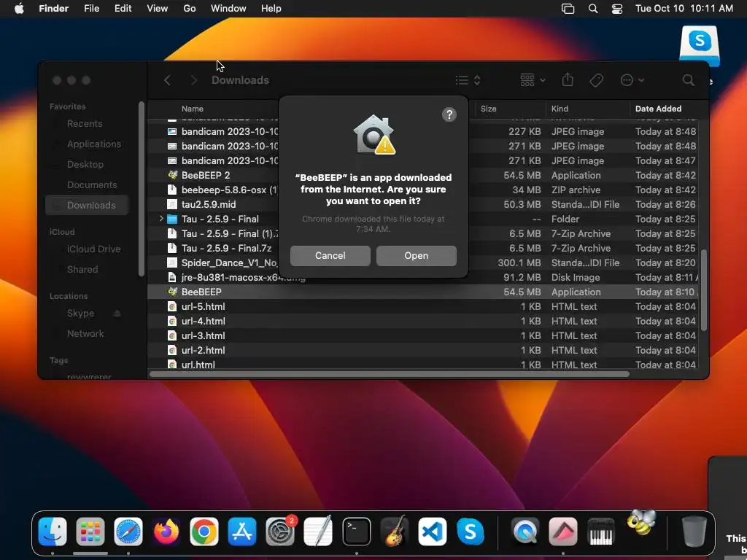The image size is (747, 560).
Task: Click the help question mark button
Action: point(449,114)
